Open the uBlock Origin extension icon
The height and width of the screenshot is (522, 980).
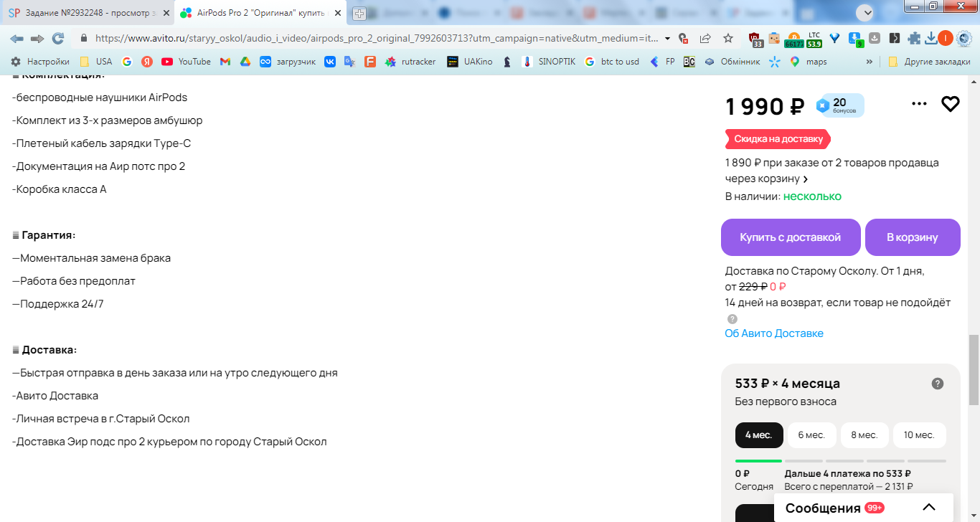tap(755, 39)
